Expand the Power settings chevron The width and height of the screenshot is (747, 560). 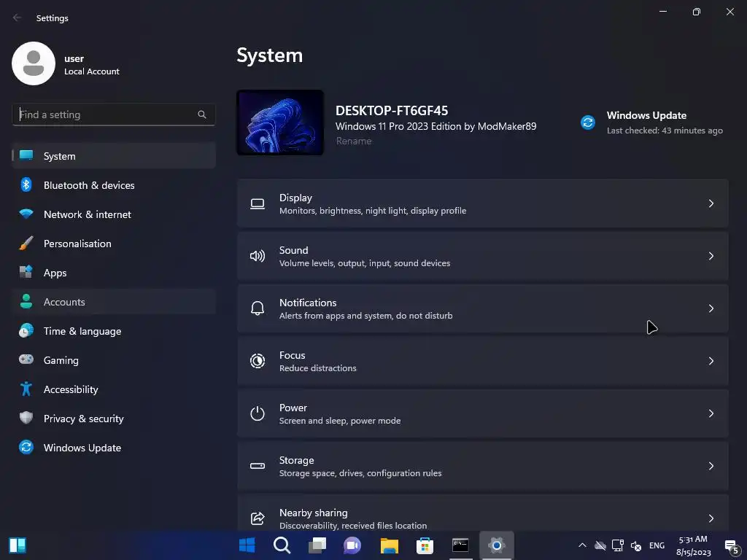[711, 413]
